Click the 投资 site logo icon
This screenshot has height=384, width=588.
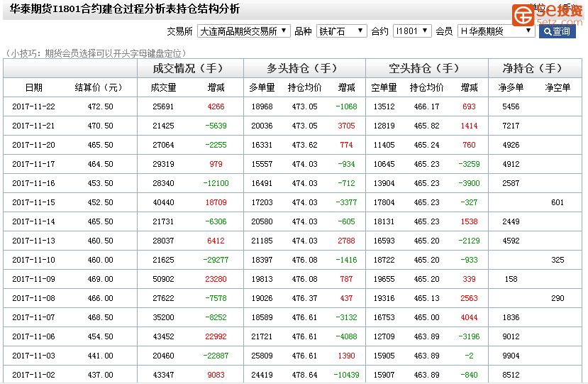click(x=523, y=16)
